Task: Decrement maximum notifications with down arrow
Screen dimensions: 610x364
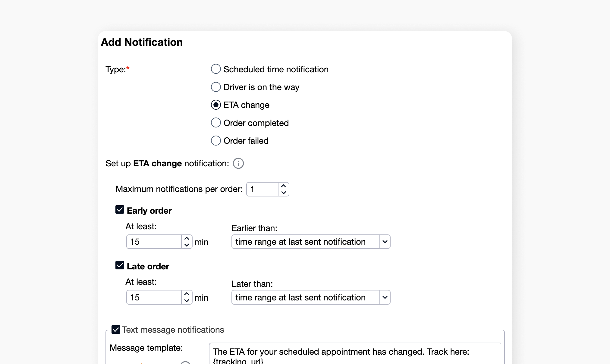Action: point(283,193)
